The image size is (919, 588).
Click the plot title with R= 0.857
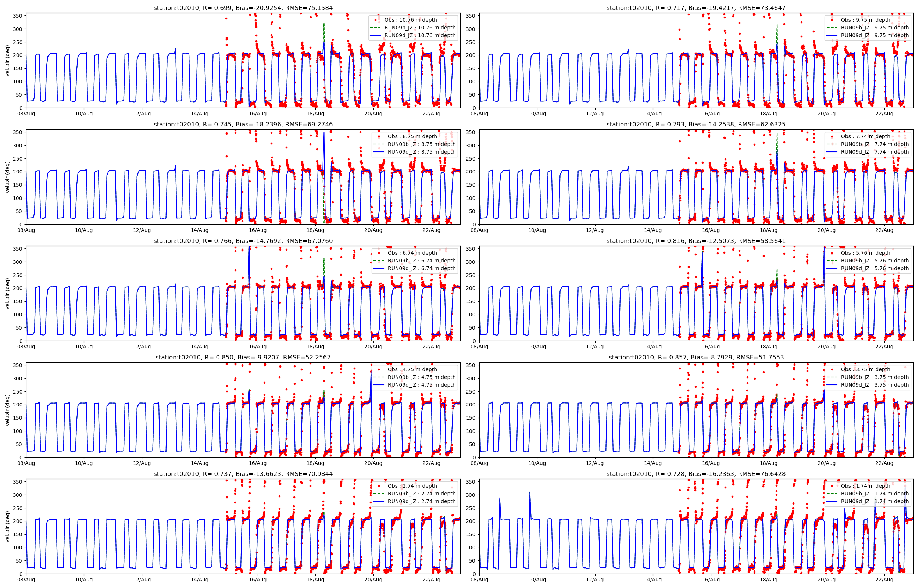coord(696,357)
